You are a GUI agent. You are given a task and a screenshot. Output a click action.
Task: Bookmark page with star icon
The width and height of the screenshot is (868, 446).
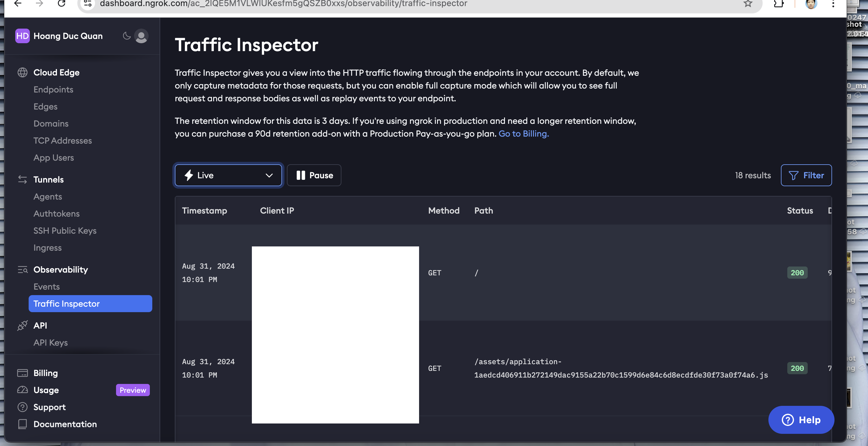coord(748,4)
